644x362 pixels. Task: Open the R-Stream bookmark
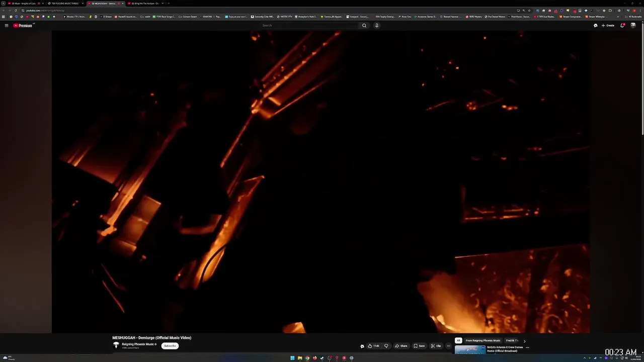(106, 17)
